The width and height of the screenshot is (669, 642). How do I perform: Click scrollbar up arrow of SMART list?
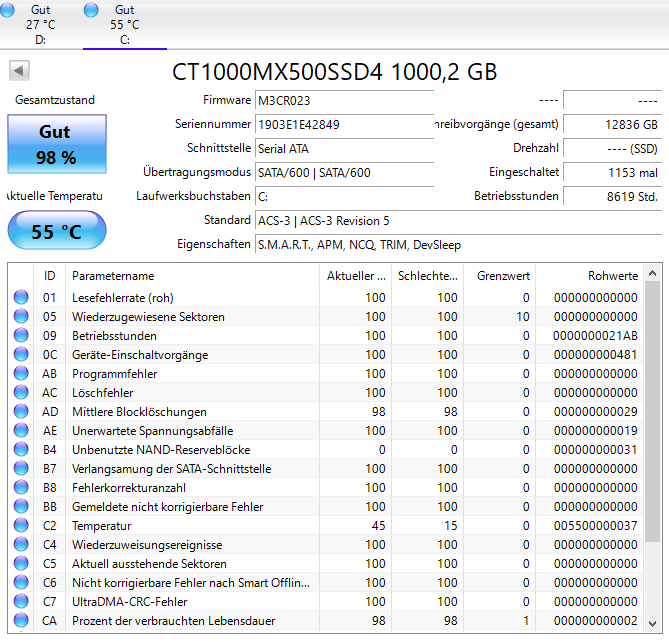pos(652,273)
